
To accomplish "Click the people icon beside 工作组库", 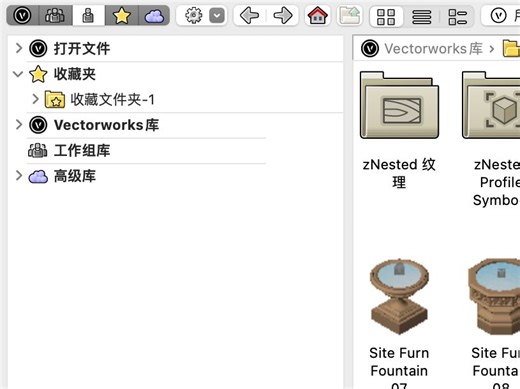I will point(38,150).
